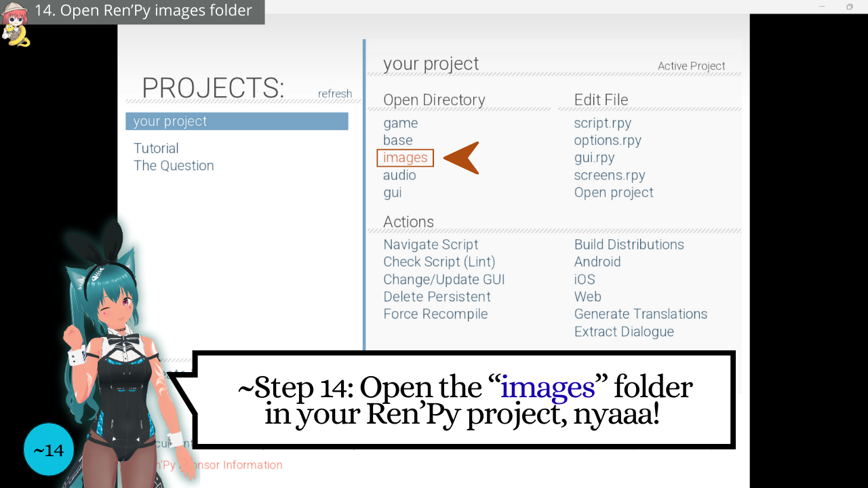This screenshot has width=868, height=488.
Task: Open the Android build option
Action: pyautogui.click(x=597, y=262)
